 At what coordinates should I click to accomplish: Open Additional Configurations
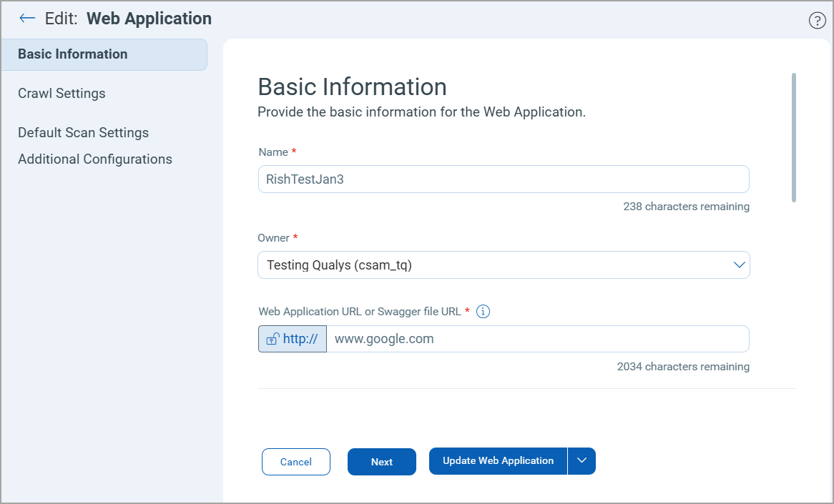[95, 159]
